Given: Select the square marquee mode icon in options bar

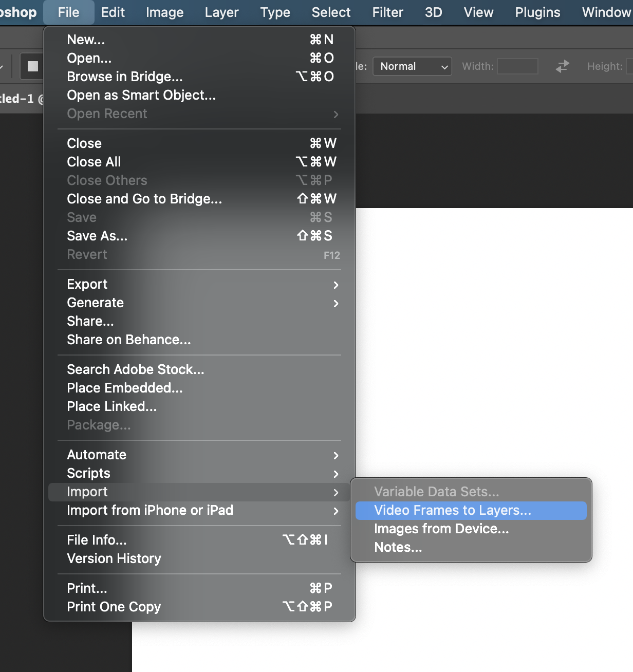Looking at the screenshot, I should (33, 66).
